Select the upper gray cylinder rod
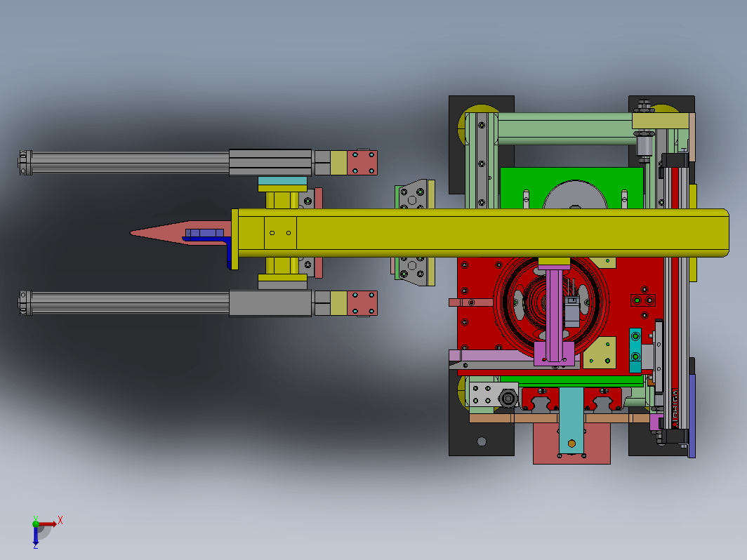Image resolution: width=747 pixels, height=560 pixels. click(130, 162)
